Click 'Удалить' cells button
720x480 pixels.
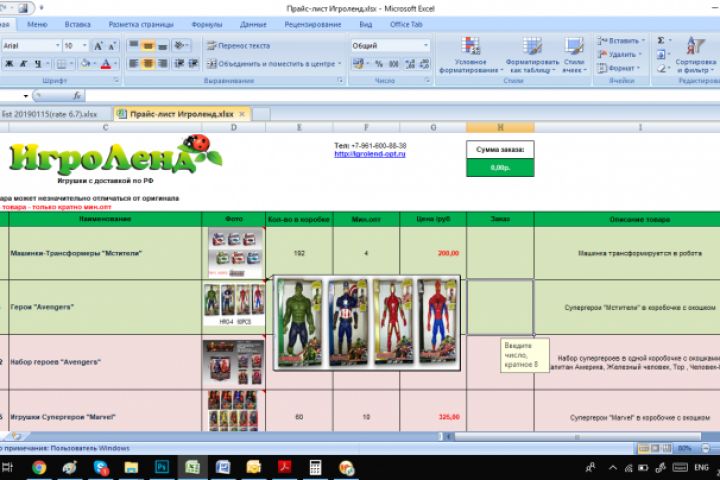click(x=619, y=54)
